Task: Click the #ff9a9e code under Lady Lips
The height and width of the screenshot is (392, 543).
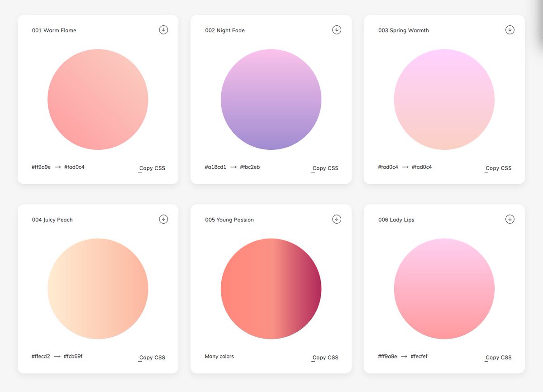Action: (388, 356)
